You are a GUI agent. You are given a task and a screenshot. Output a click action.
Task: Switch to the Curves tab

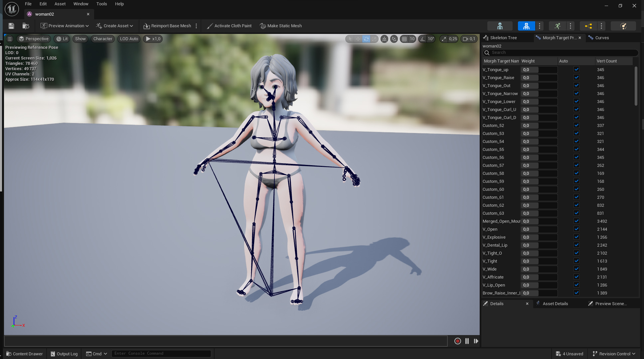(602, 38)
